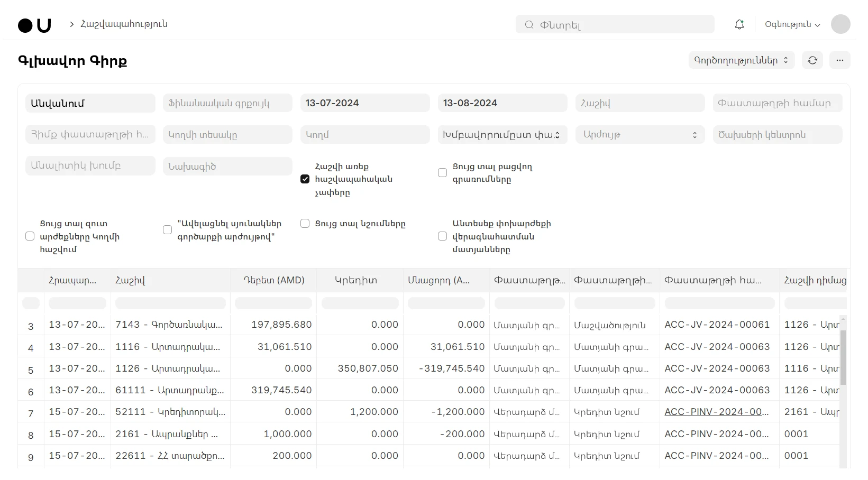Click account cell 61111 - Արտադրանք...

[x=170, y=390]
